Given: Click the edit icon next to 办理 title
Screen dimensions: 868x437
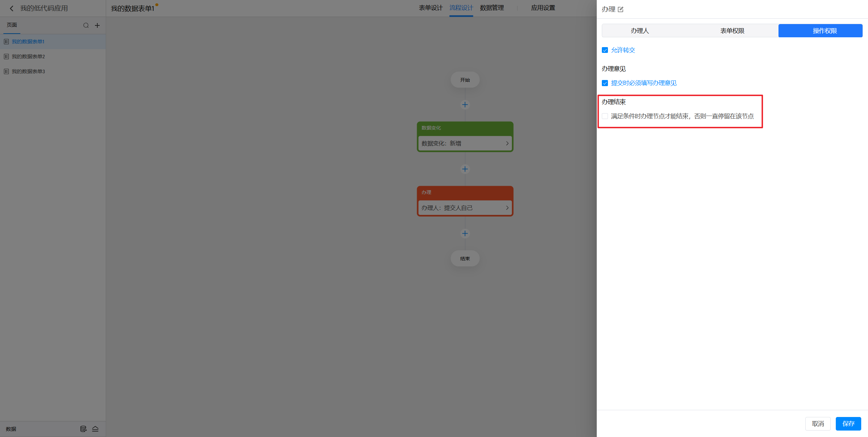Looking at the screenshot, I should (x=620, y=9).
